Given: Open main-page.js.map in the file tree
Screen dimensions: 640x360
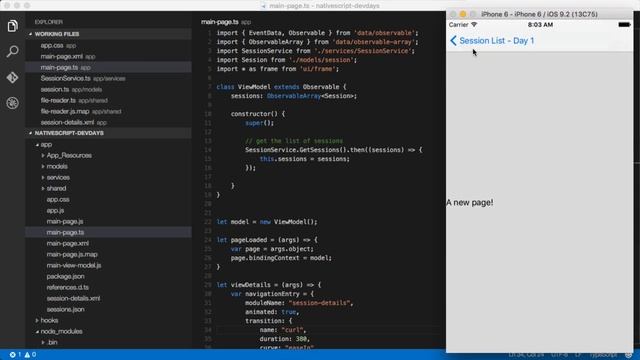Looking at the screenshot, I should pos(109,254).
